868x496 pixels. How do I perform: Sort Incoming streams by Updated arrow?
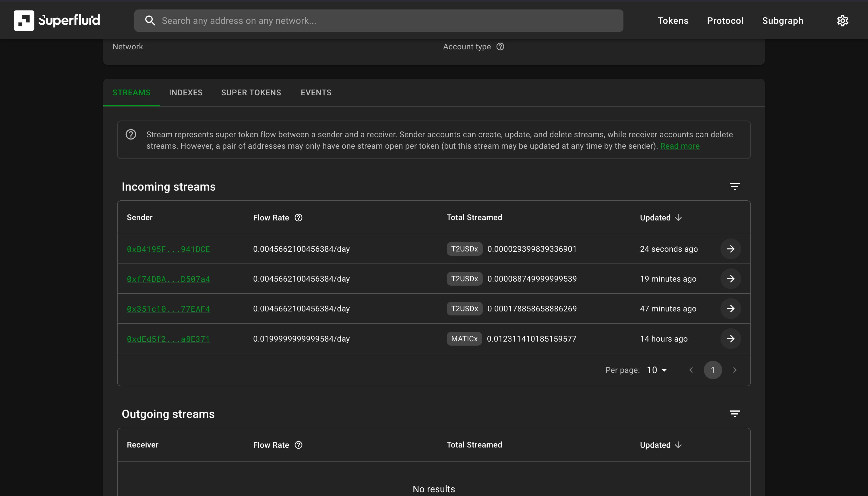click(x=678, y=218)
